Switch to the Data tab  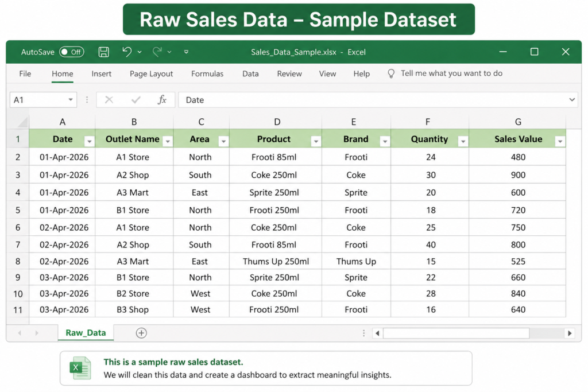pyautogui.click(x=250, y=73)
